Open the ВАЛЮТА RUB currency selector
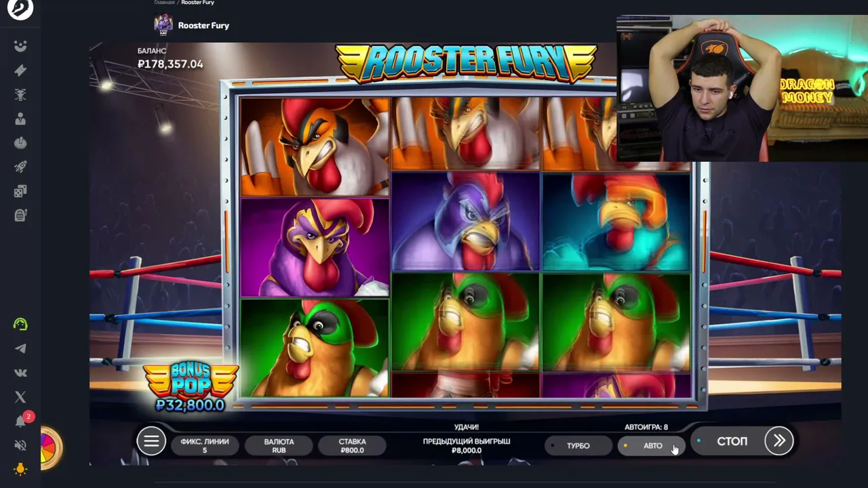 tap(279, 445)
